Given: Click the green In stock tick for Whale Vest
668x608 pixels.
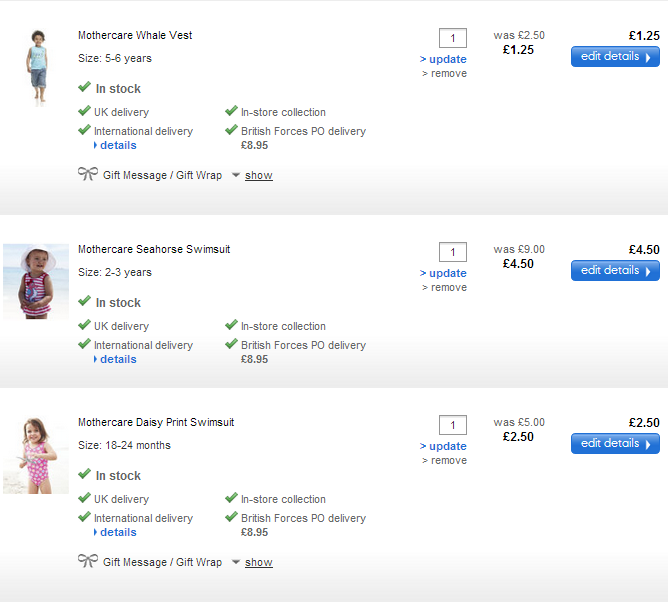Looking at the screenshot, I should click(x=85, y=88).
